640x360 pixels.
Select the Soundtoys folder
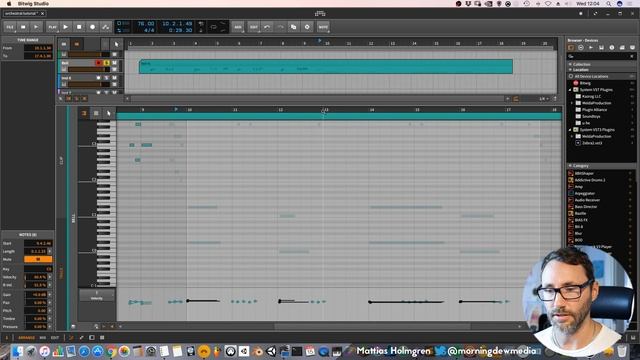(x=591, y=116)
